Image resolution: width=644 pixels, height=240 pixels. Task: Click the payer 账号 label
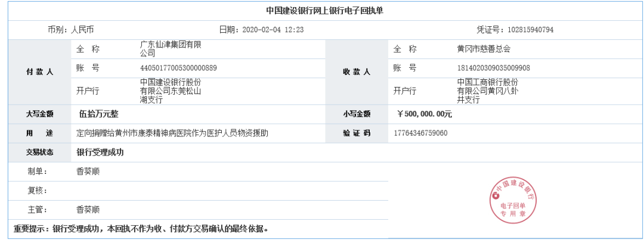88,68
